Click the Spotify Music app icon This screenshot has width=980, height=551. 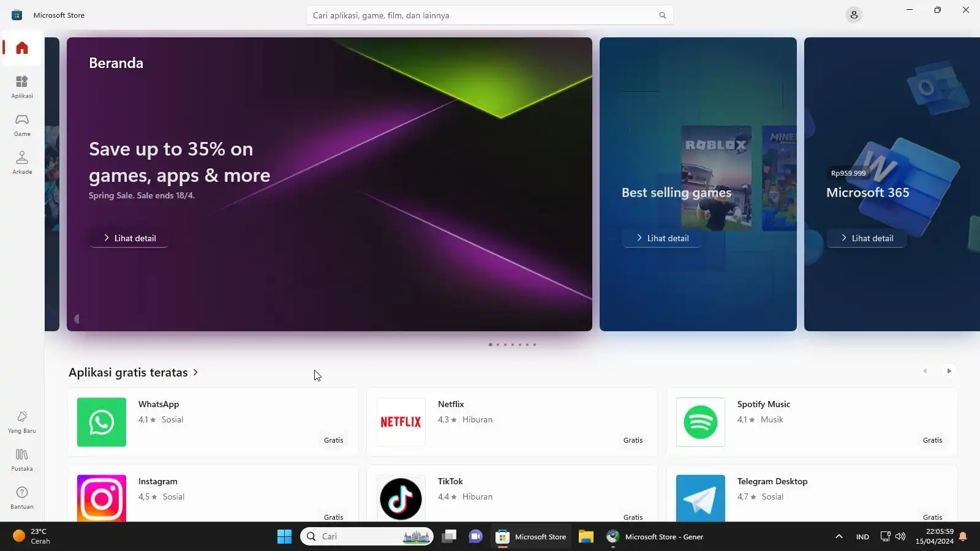(701, 422)
